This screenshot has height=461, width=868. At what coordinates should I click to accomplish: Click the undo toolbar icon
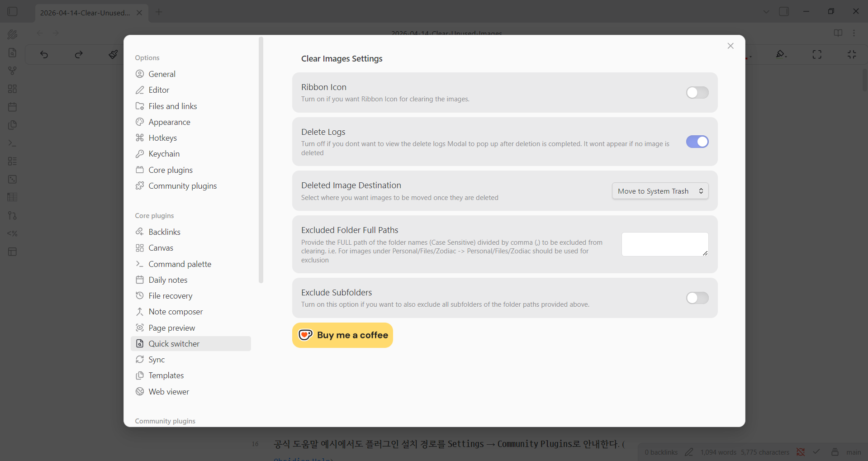tap(44, 55)
